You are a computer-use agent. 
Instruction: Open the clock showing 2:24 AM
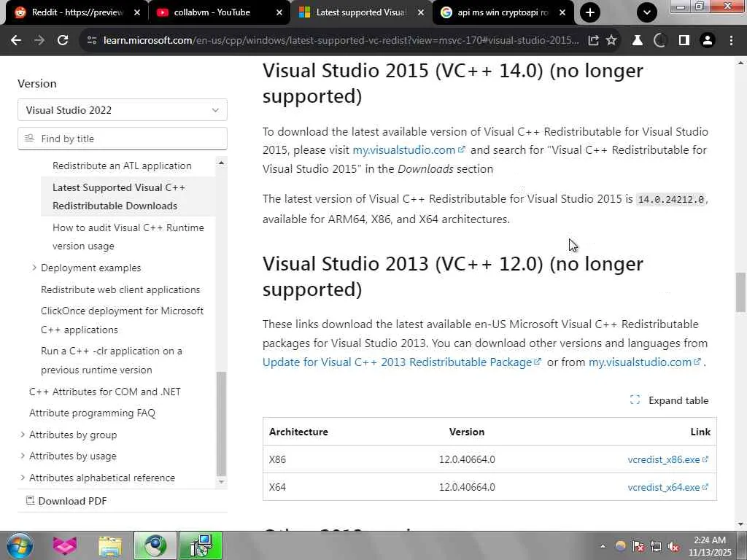[710, 545]
